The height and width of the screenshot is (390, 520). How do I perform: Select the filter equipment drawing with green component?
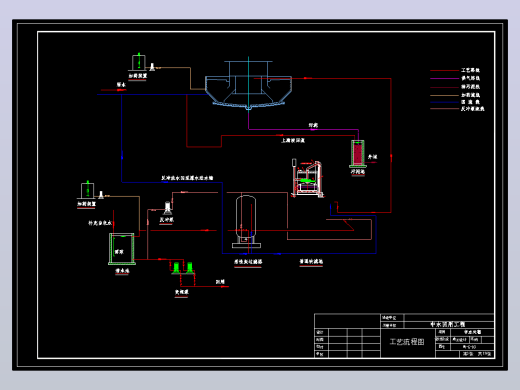pos(307,179)
